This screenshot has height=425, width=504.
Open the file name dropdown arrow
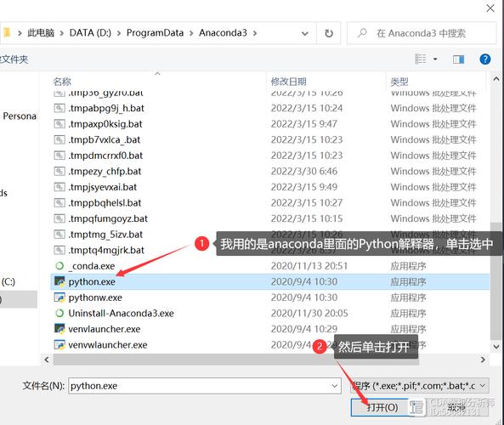pyautogui.click(x=334, y=386)
